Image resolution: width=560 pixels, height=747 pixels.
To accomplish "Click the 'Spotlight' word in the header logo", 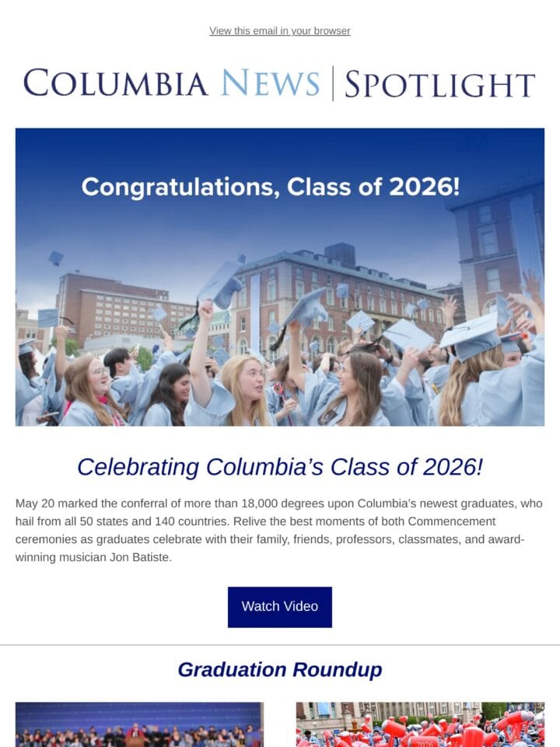I will point(440,84).
